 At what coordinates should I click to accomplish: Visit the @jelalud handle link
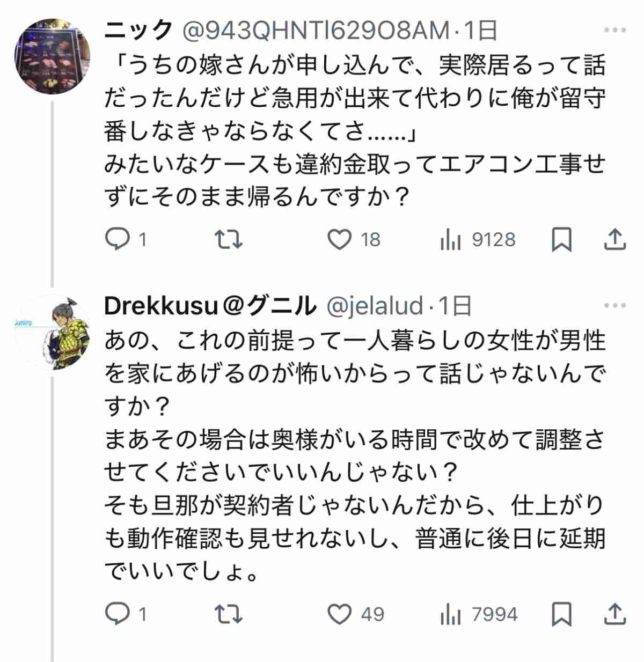pos(375,306)
